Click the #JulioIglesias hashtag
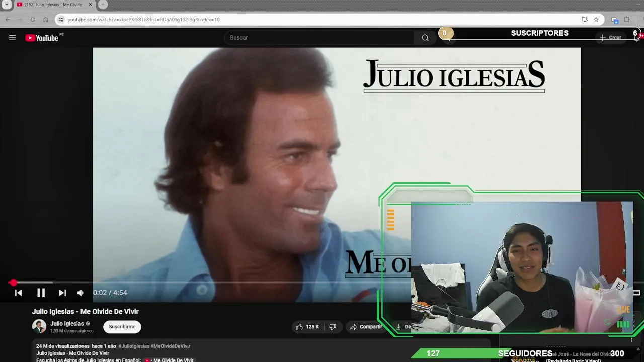 pos(134,346)
